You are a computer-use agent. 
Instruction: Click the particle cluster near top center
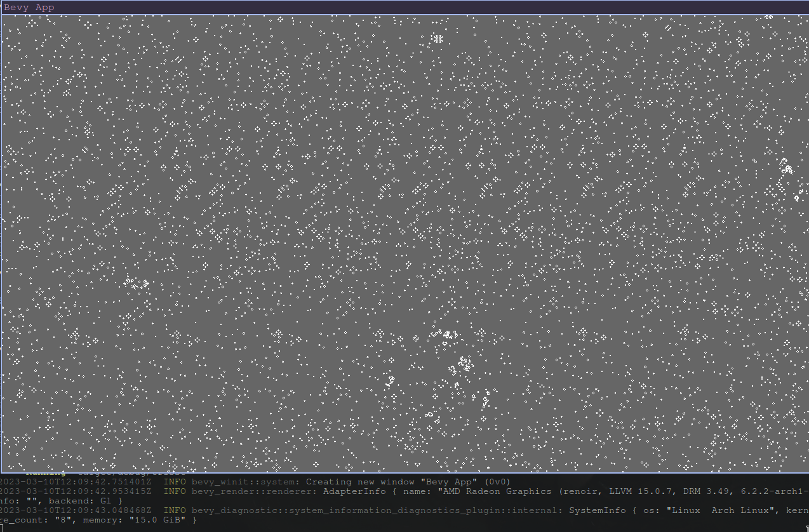pos(437,38)
